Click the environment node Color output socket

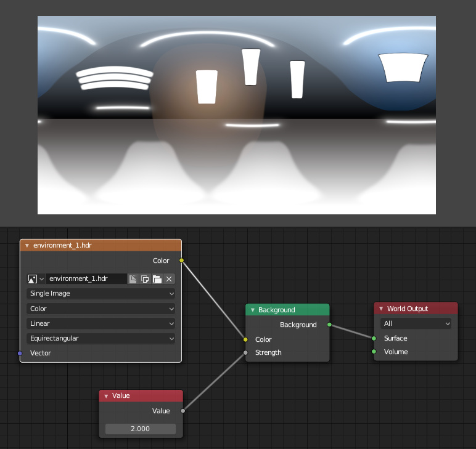click(x=181, y=261)
